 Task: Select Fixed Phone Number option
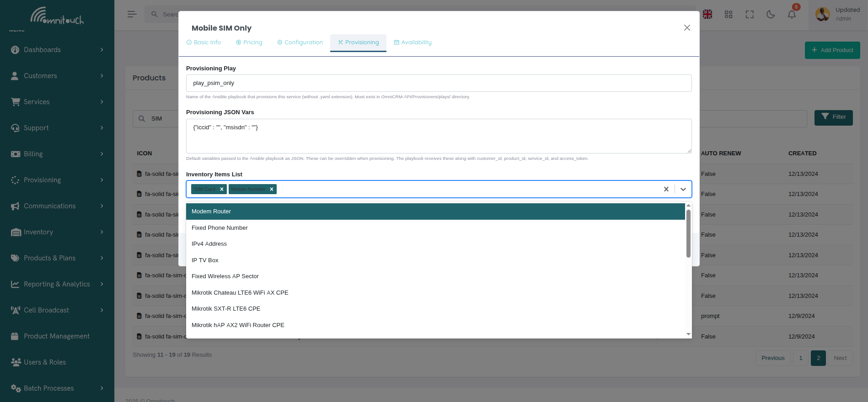(x=220, y=228)
